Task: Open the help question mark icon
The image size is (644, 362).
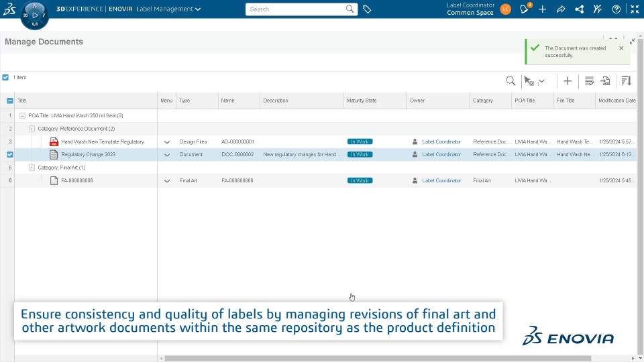Action: 616,9
